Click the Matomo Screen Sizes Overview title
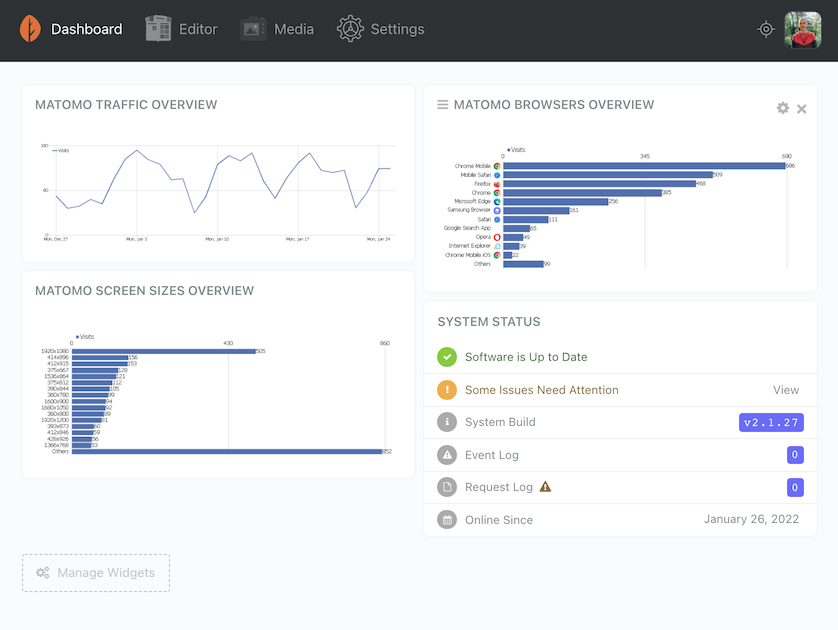Screen dimensions: 838x630 pyautogui.click(x=144, y=291)
